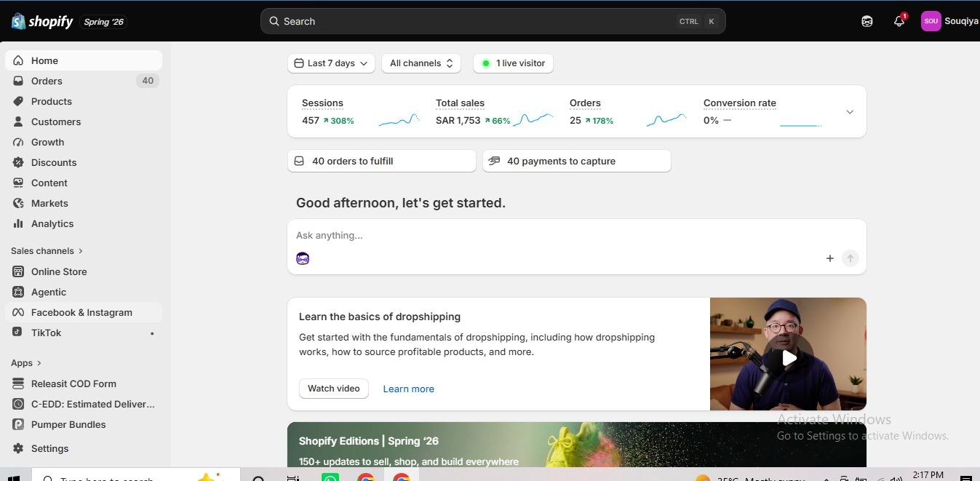Open the Sidekick assistant icon in the top bar
This screenshot has width=980, height=481.
[867, 21]
